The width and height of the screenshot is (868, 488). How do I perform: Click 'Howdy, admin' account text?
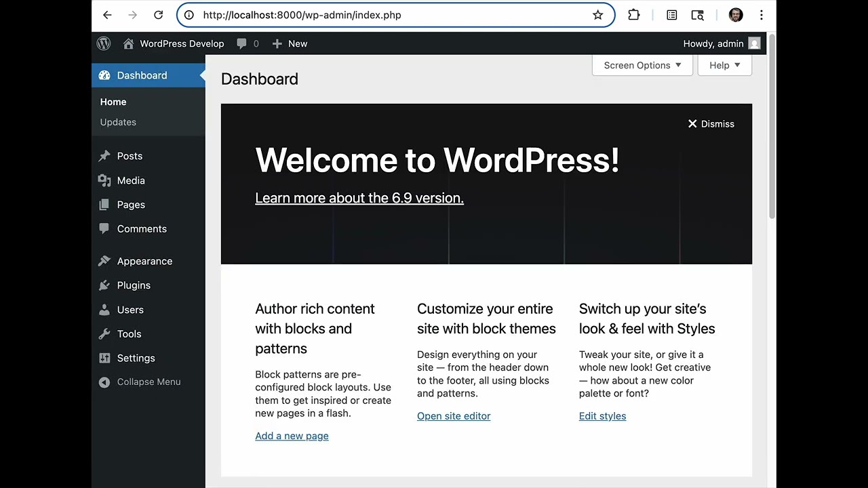713,43
